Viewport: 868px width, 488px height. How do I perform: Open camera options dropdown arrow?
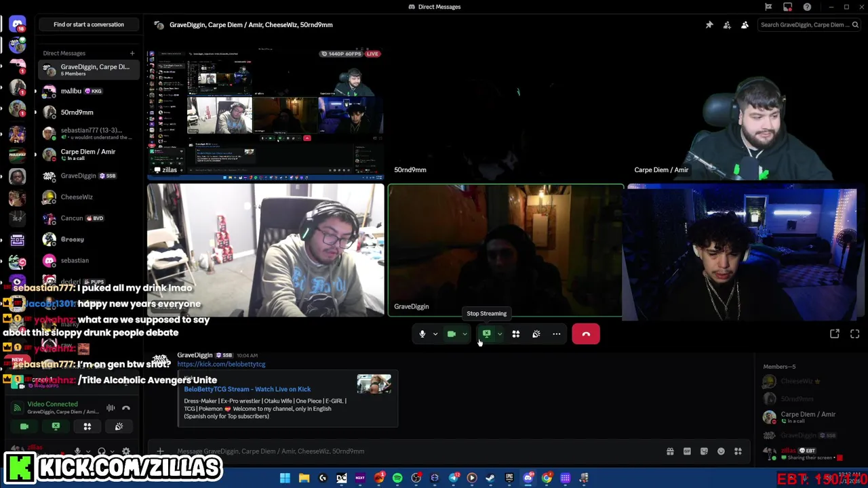point(465,334)
